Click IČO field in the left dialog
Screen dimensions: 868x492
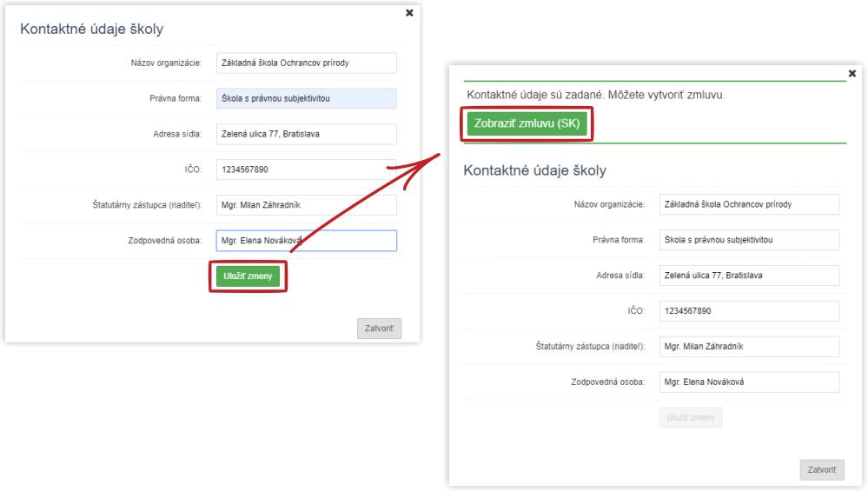point(306,169)
